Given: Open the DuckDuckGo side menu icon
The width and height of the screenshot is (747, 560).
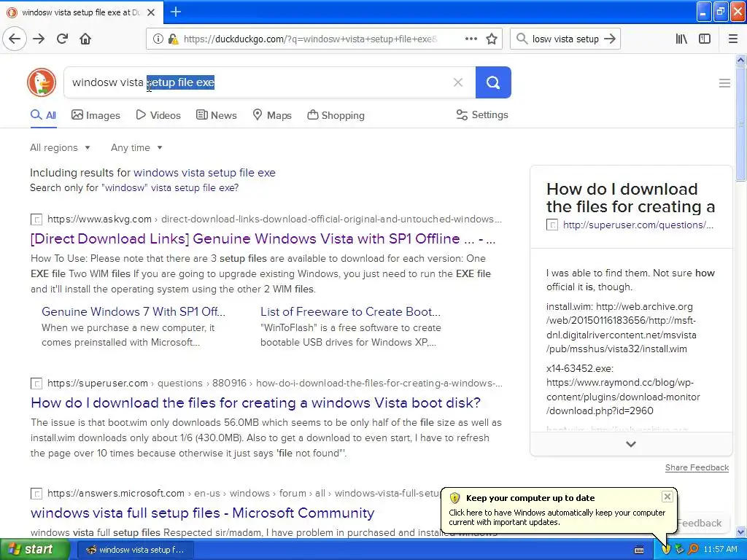Looking at the screenshot, I should click(x=724, y=83).
